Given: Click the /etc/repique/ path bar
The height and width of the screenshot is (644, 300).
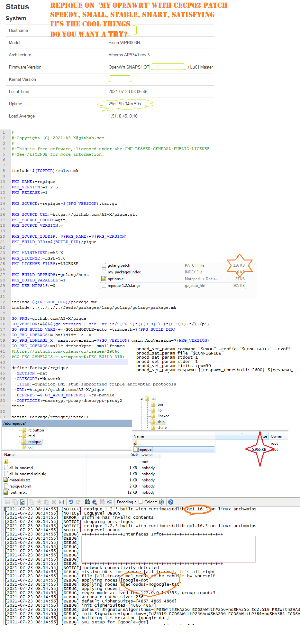Looking at the screenshot, I should (x=67, y=423).
